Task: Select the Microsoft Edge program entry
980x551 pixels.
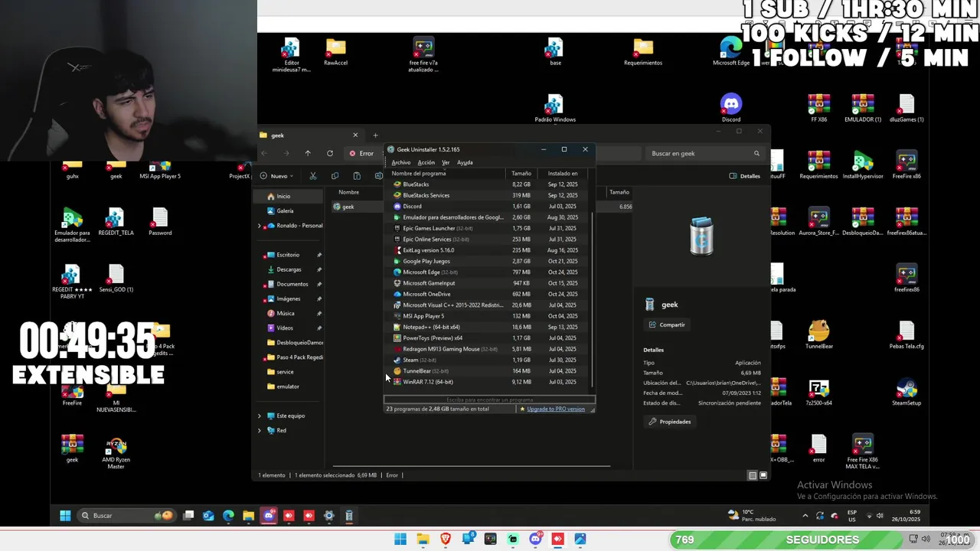Action: pos(488,272)
